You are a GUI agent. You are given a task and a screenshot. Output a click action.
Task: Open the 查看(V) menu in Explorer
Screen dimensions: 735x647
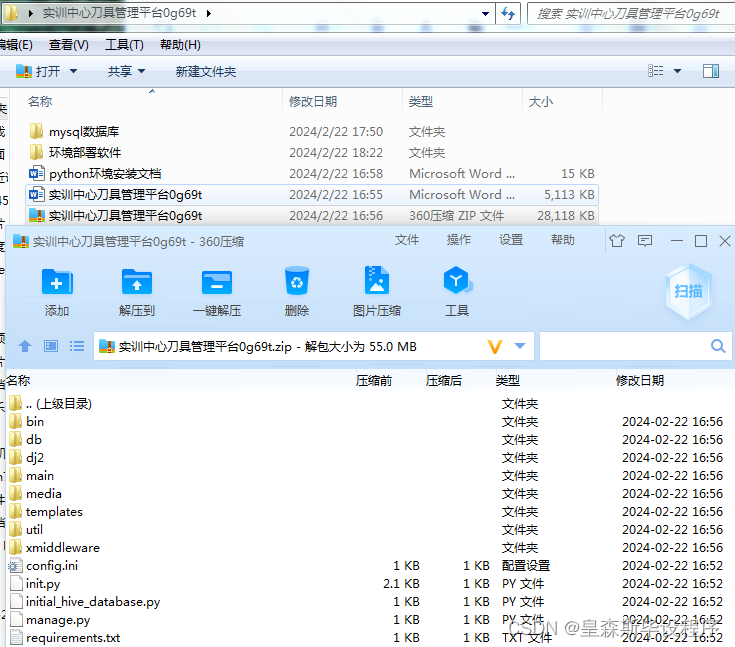click(x=68, y=45)
